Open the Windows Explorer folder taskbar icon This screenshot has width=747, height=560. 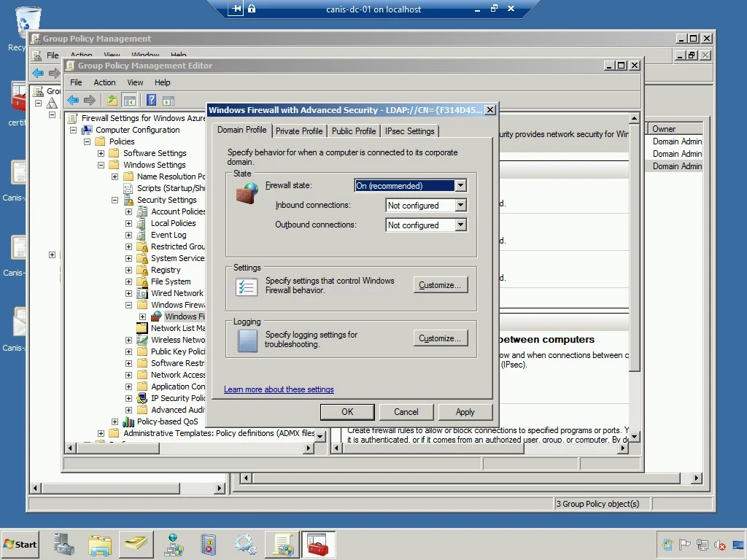pos(100,545)
